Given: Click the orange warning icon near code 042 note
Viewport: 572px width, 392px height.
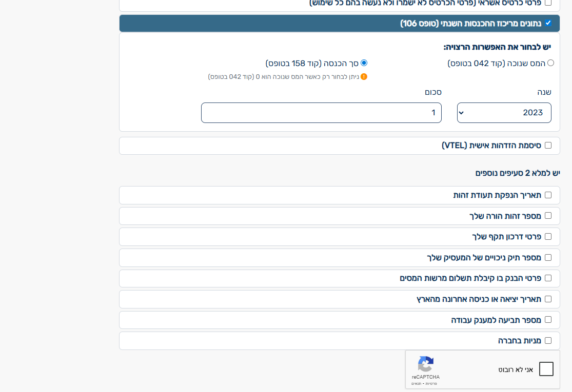Looking at the screenshot, I should (x=364, y=76).
